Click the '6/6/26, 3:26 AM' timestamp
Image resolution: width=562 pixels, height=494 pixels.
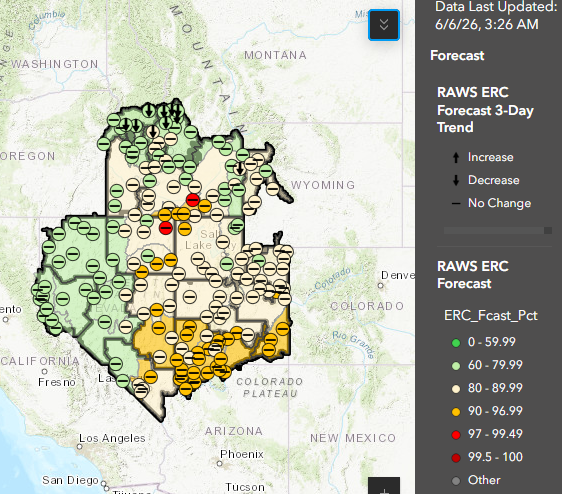[x=487, y=24]
